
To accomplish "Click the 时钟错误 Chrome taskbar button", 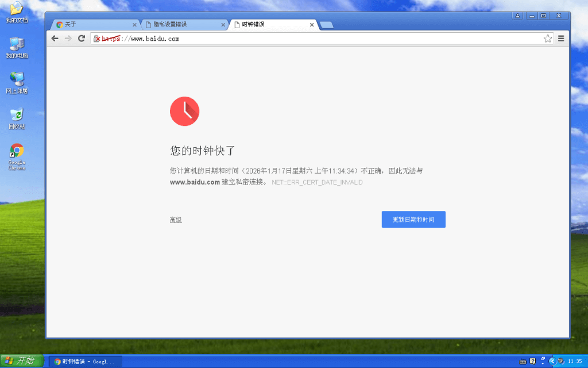I will tap(86, 361).
